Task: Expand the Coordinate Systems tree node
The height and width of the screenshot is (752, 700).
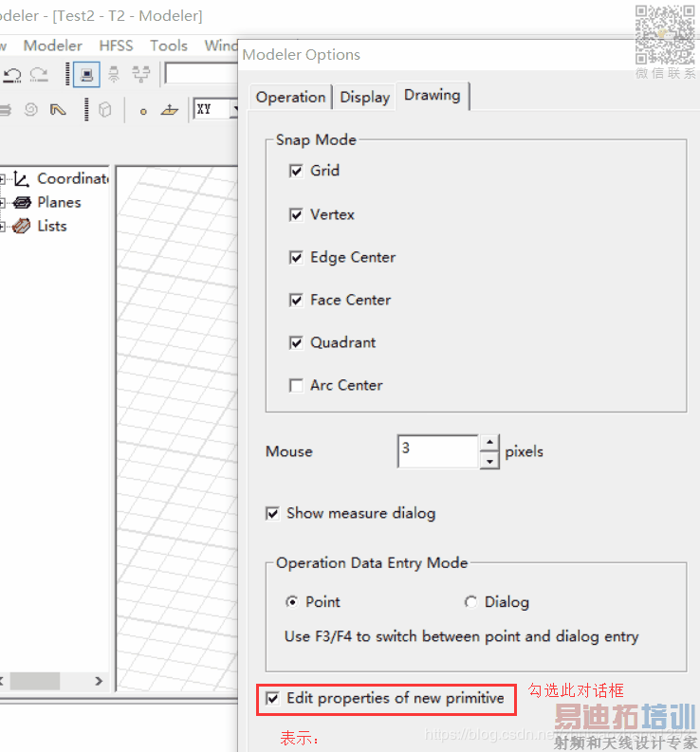Action: point(3,179)
